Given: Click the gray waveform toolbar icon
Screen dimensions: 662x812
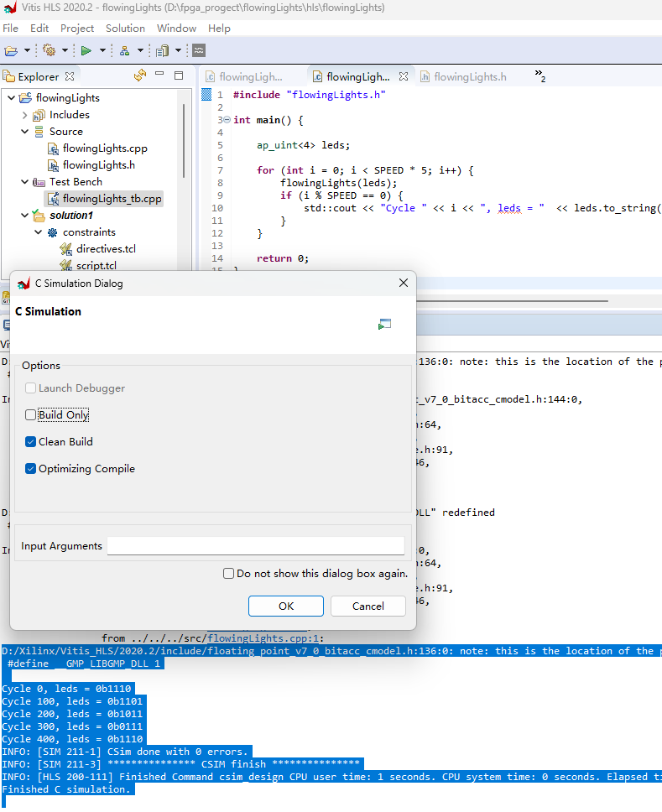Looking at the screenshot, I should point(199,50).
